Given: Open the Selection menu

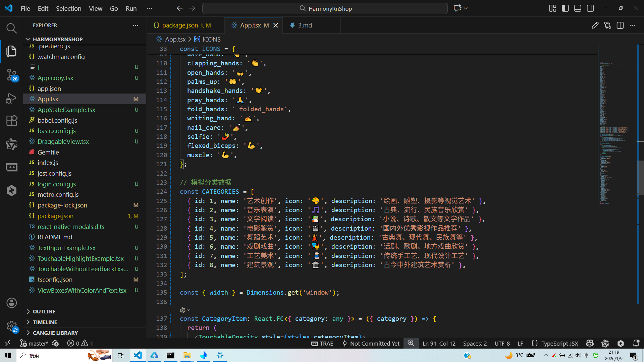Looking at the screenshot, I should 68,8.
